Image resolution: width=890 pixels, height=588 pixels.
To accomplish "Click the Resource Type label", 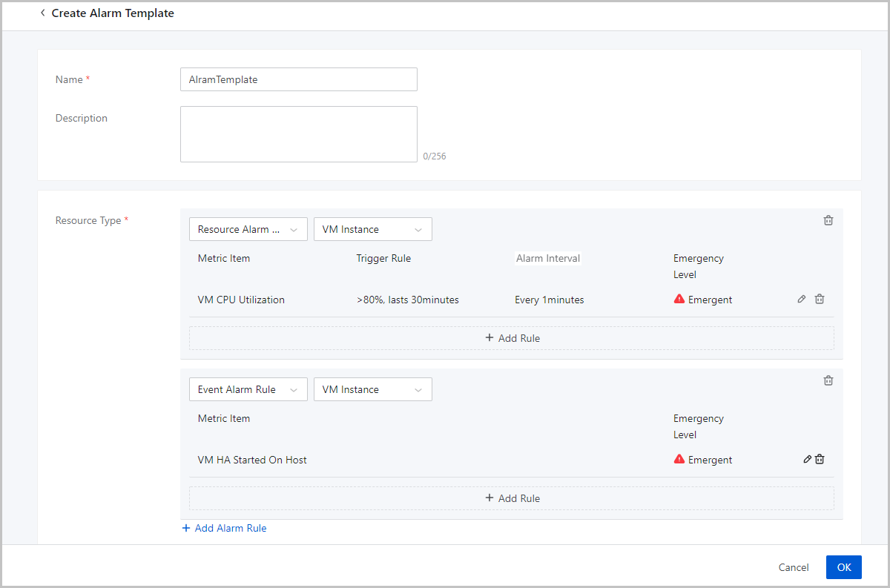I will 88,220.
